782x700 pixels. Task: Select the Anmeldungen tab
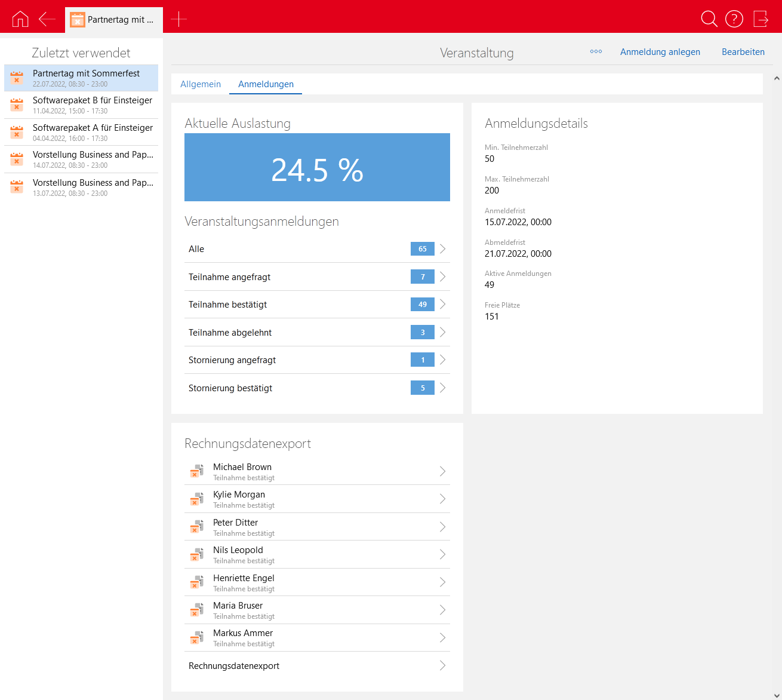266,84
